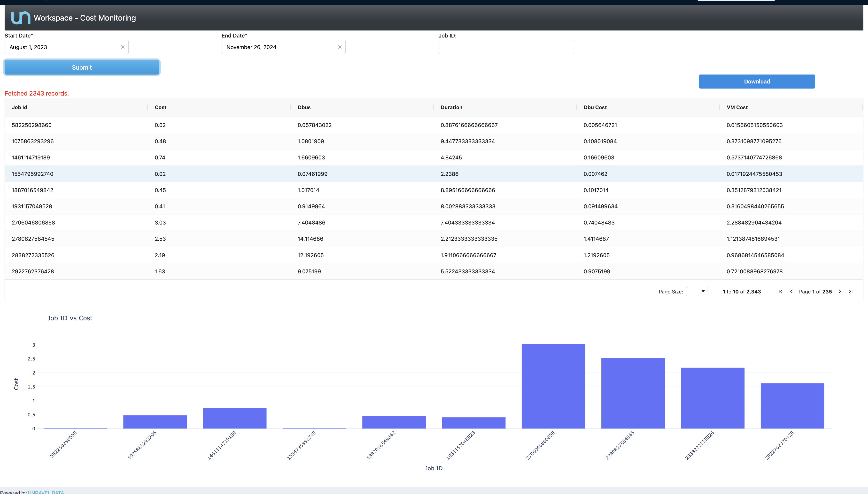Go to the next page of results
The height and width of the screenshot is (494, 868).
(x=840, y=292)
